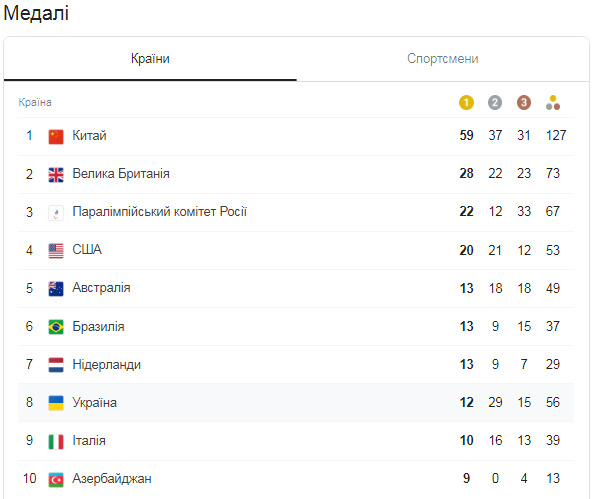Click the total medals column icon
Viewport: 600px width, 499px height.
(x=553, y=103)
